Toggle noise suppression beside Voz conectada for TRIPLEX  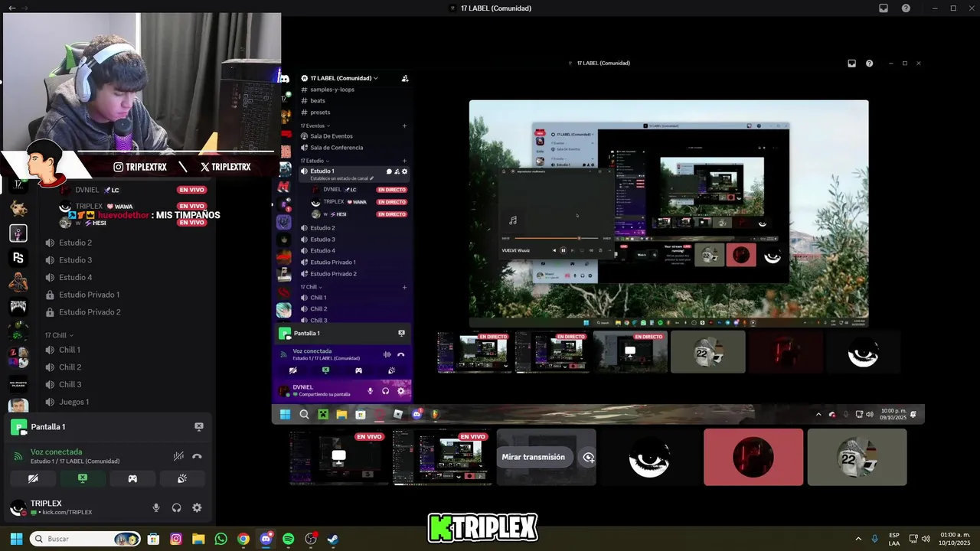(178, 456)
